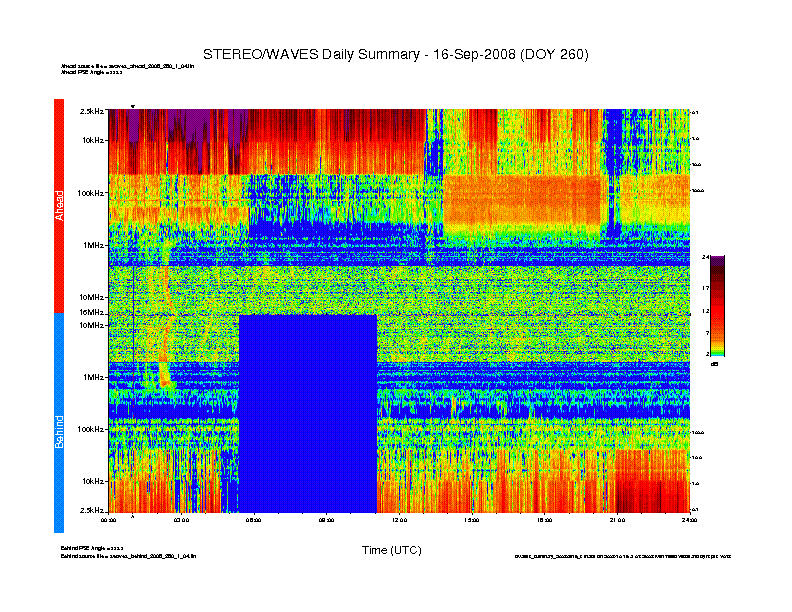Image resolution: width=792 pixels, height=612 pixels.
Task: Click the 10kHz label on Behind axis
Action: [x=93, y=481]
